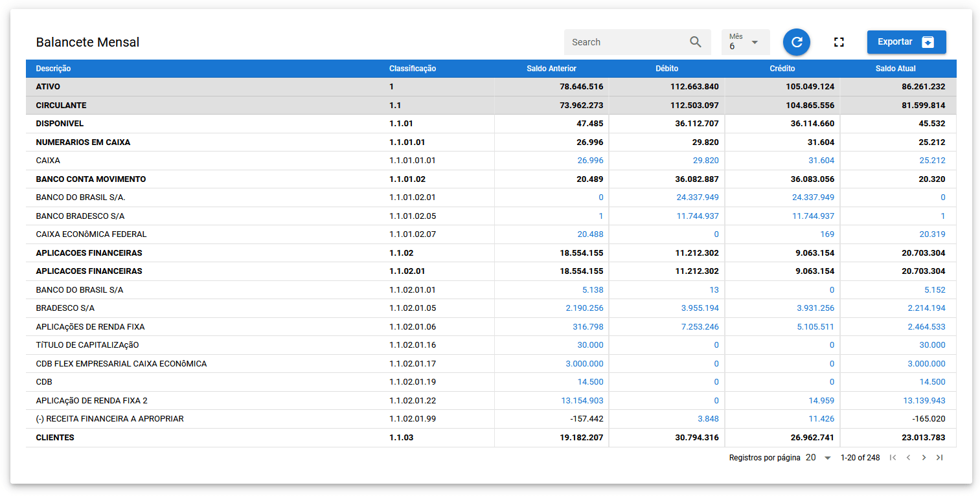Open CAIXA saldo anterior value 26.996
This screenshot has height=496, width=980.
tap(590, 161)
